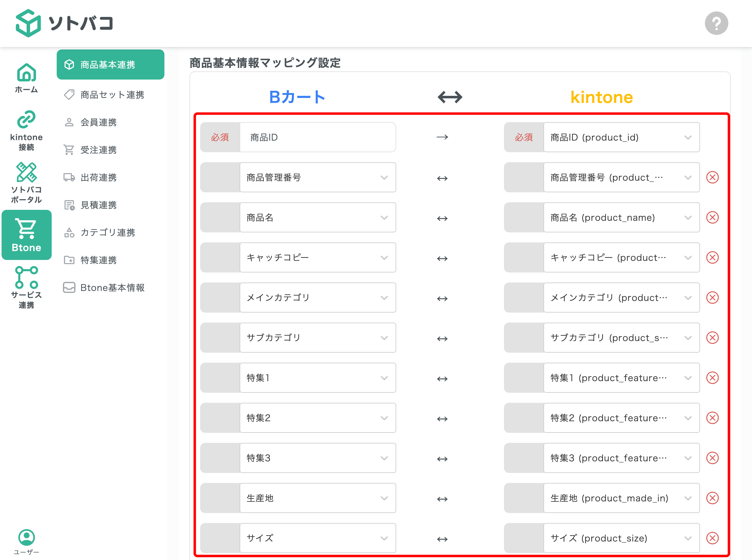
Task: Open カテゴリ連携 in the sidebar
Action: pos(107,232)
